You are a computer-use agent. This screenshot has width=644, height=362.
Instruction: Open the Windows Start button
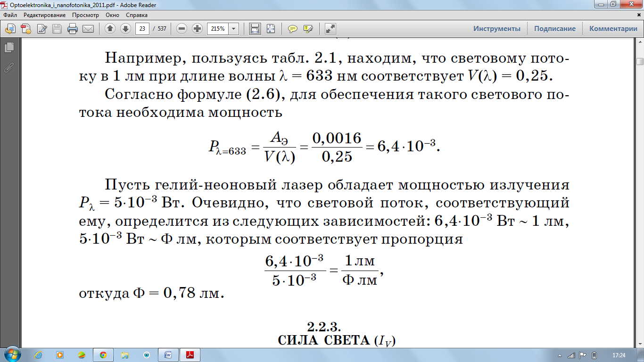pos(12,355)
